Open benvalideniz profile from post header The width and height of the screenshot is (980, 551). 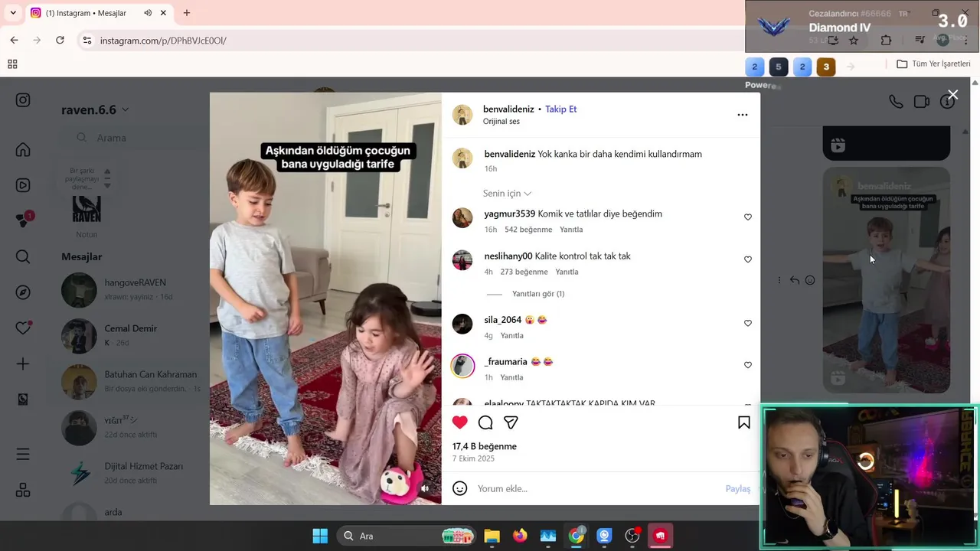[x=509, y=109]
